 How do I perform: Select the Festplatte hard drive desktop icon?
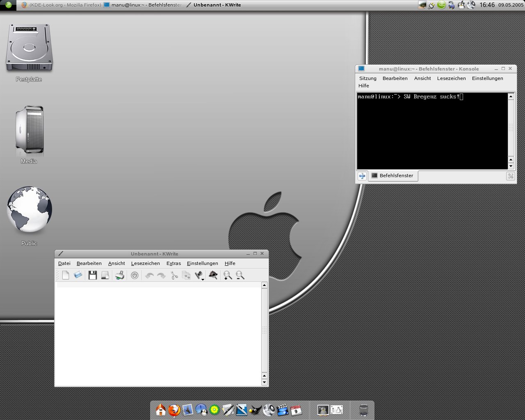tap(29, 53)
